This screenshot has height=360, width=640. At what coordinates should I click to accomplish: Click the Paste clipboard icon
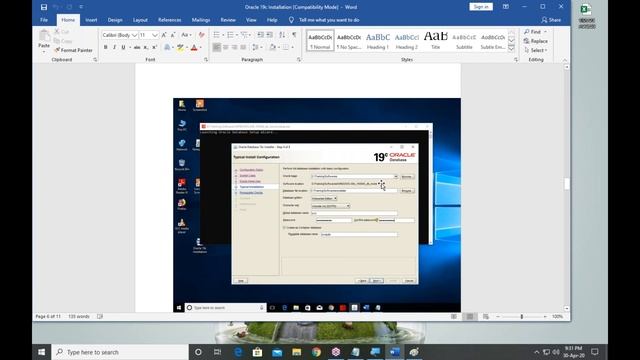(x=44, y=36)
